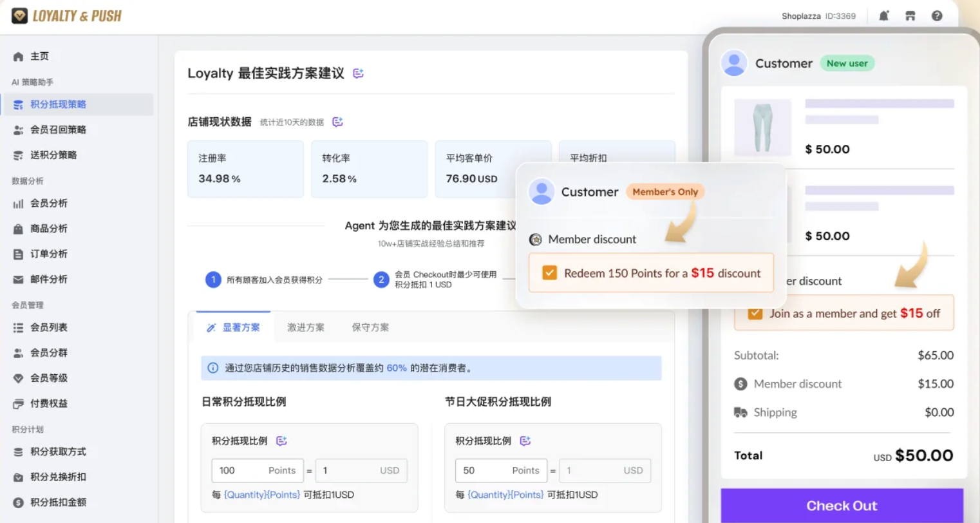Click the Check Out button
Viewport: 980px width, 523px height.
pyautogui.click(x=842, y=506)
